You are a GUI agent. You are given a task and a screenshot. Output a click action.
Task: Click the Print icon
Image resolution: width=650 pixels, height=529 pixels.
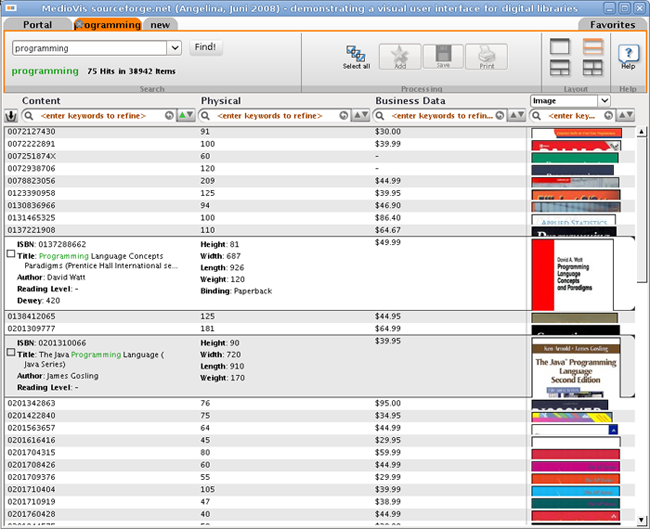point(486,56)
